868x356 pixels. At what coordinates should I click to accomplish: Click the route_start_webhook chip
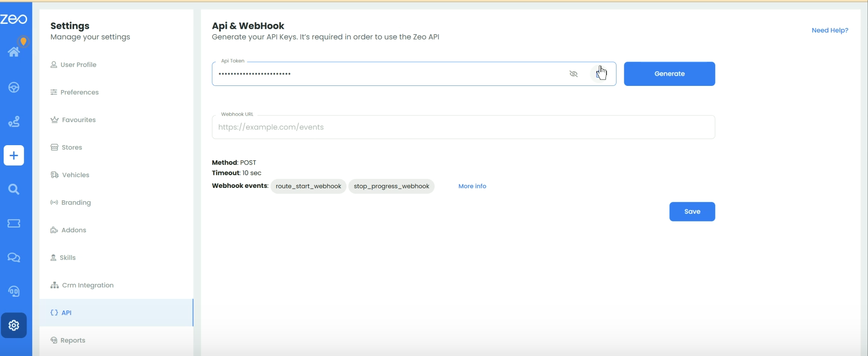click(x=308, y=186)
